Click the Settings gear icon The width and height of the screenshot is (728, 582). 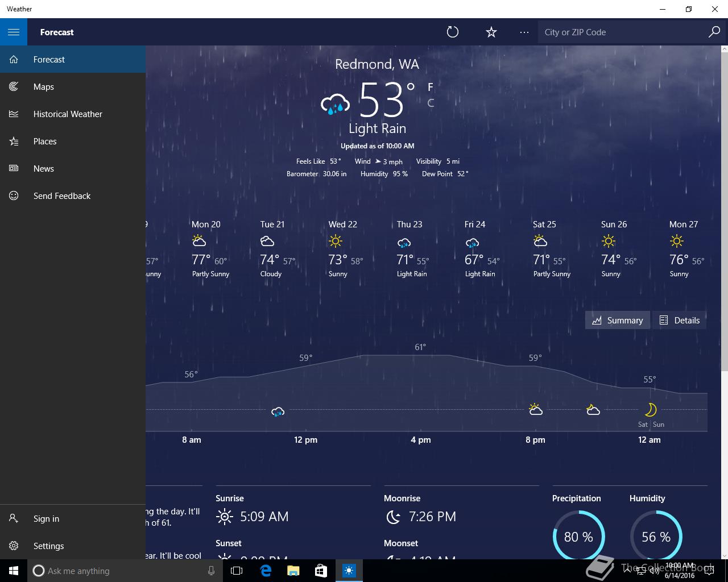pyautogui.click(x=14, y=546)
